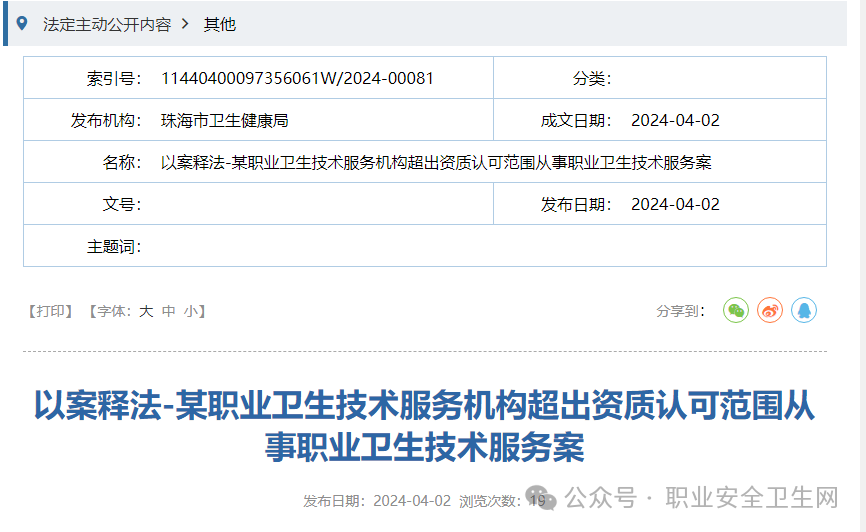
Task: Click the 发布日期 value in the info table
Action: tap(675, 204)
